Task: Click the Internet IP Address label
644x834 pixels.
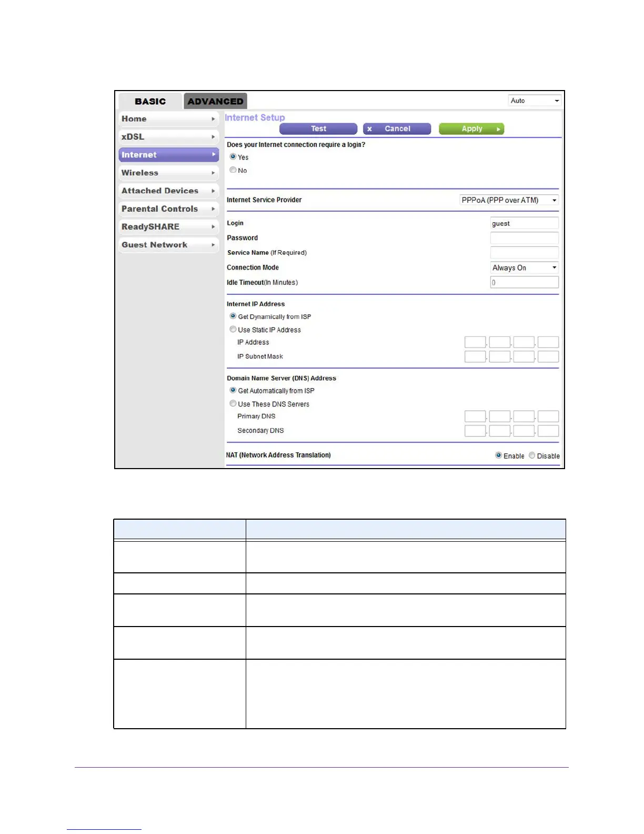Action: [256, 304]
